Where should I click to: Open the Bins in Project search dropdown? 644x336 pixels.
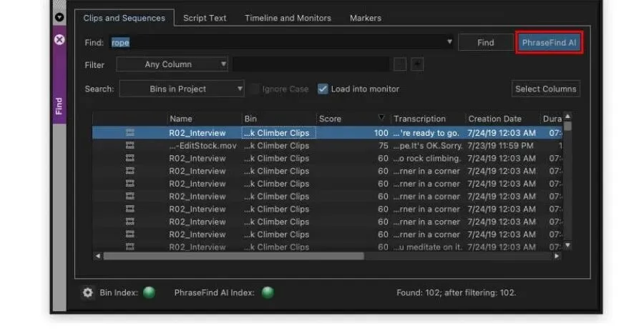182,89
